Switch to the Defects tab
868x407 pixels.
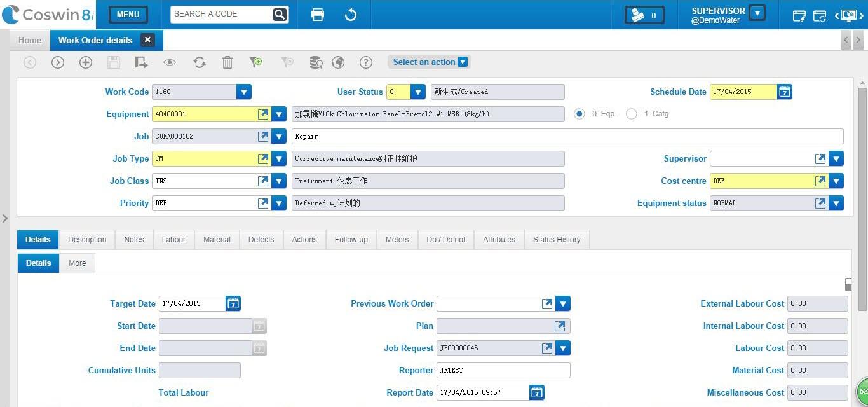point(261,240)
